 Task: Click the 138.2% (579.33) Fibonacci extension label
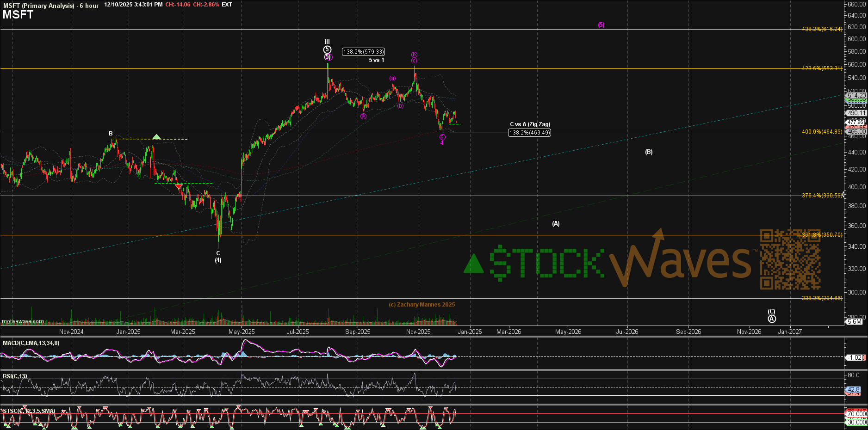[x=364, y=52]
